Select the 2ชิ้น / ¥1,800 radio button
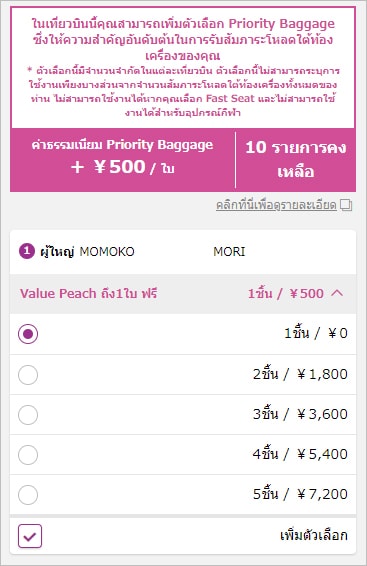The width and height of the screenshot is (367, 566). [28, 374]
